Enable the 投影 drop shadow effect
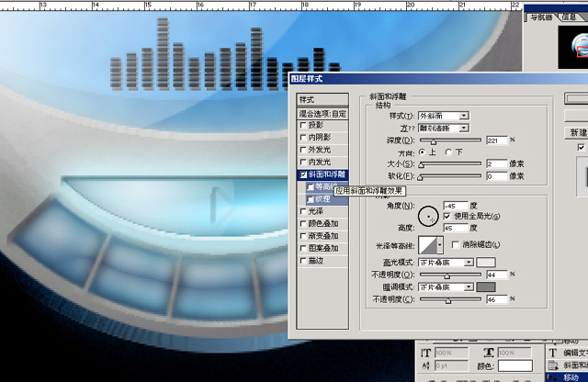Viewport: 588px width, 382px height. coord(303,125)
